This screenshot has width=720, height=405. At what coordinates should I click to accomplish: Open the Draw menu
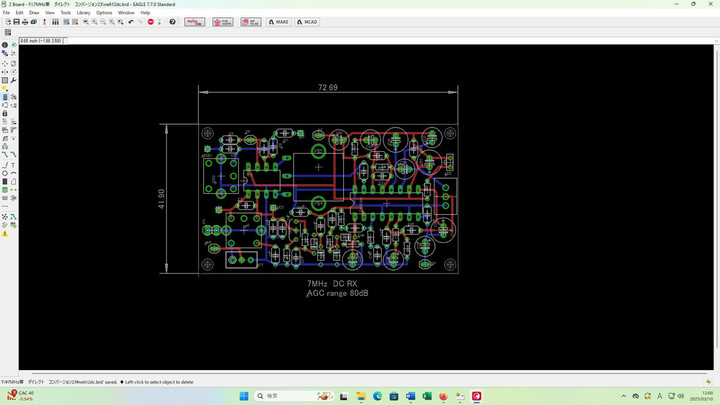click(x=34, y=13)
